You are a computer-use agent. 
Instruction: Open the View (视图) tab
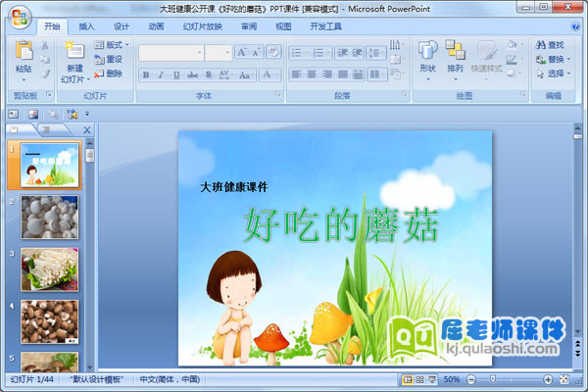(x=283, y=26)
